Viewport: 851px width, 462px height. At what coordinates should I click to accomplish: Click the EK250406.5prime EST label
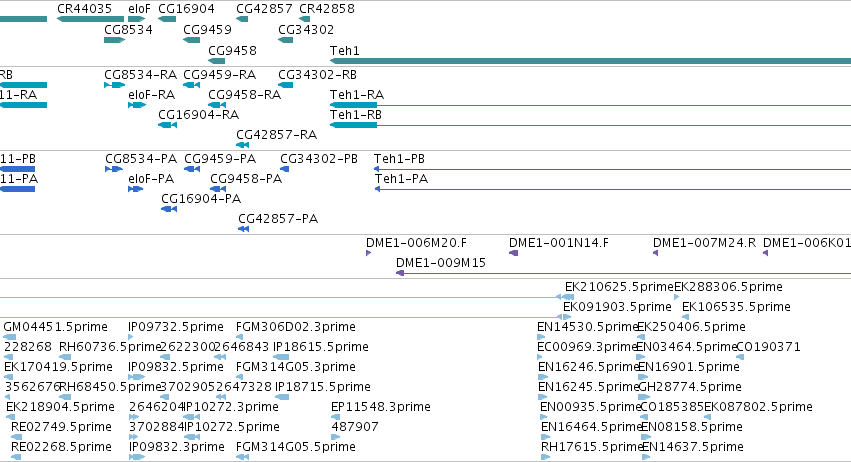point(691,327)
